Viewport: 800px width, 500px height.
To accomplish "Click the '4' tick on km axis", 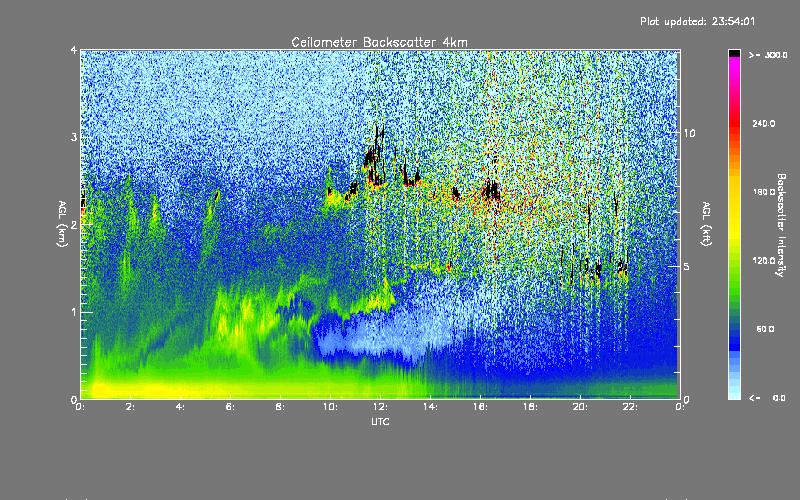I will [74, 51].
